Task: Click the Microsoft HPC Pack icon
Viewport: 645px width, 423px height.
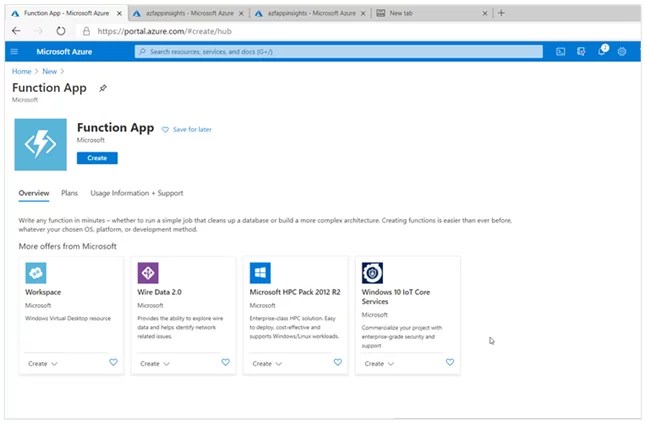Action: (x=260, y=273)
